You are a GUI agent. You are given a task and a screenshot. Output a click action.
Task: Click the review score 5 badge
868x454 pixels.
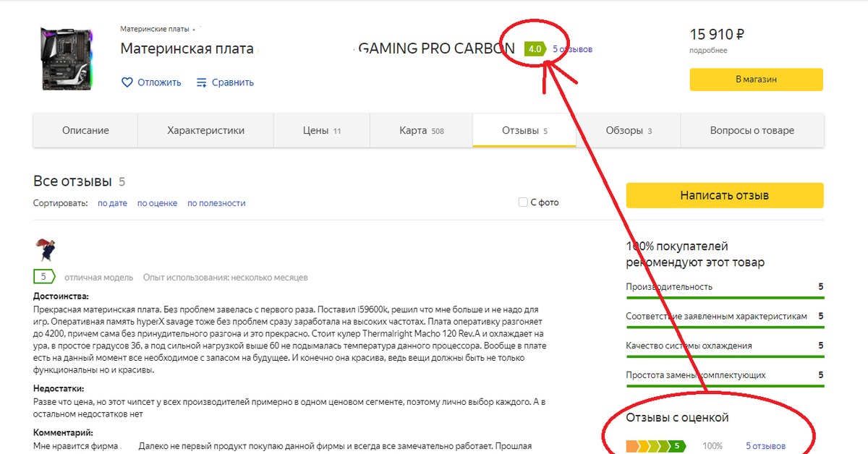44,277
